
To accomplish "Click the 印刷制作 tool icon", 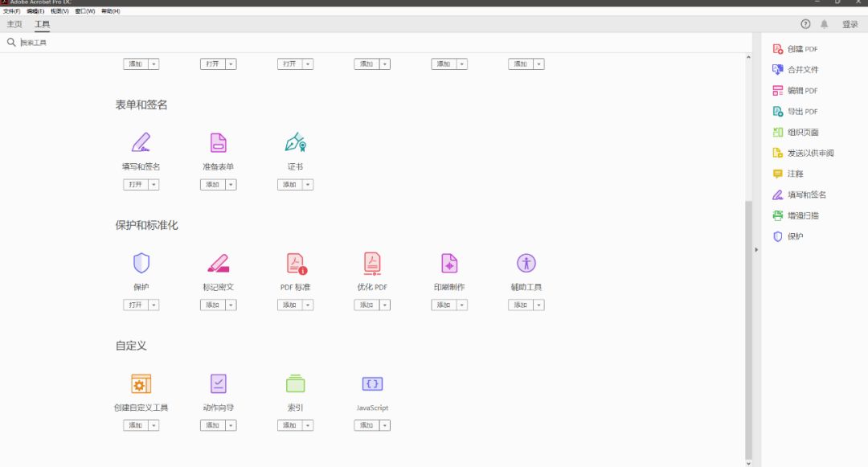I will 448,262.
